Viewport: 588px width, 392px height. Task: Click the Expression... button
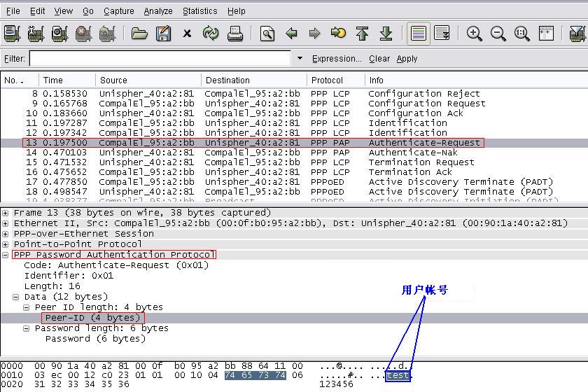pos(337,59)
